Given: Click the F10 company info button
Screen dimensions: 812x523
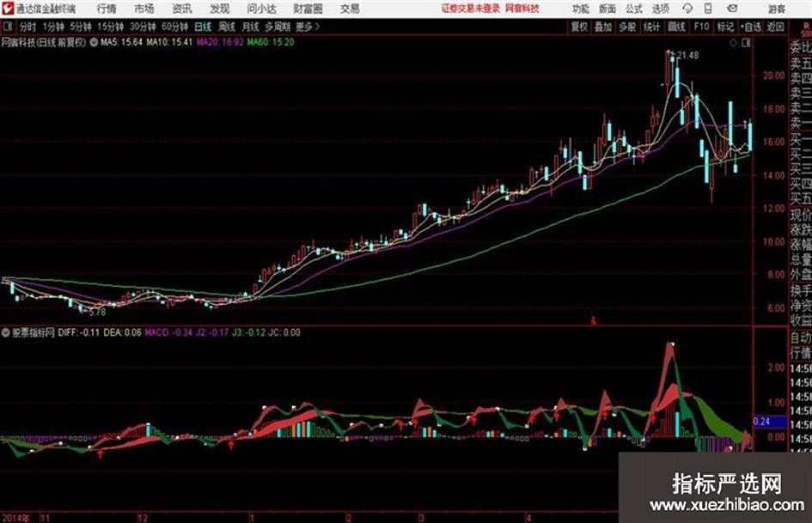Looking at the screenshot, I should coord(701,27).
